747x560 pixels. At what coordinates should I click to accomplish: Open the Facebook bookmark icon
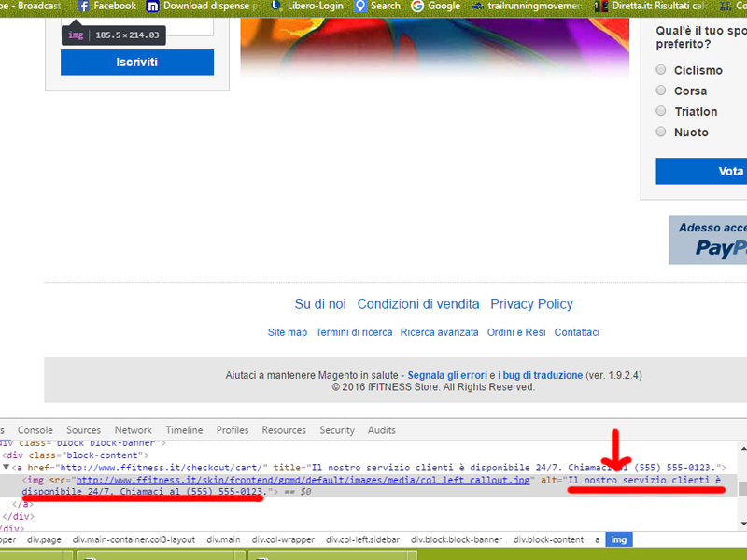tap(84, 6)
